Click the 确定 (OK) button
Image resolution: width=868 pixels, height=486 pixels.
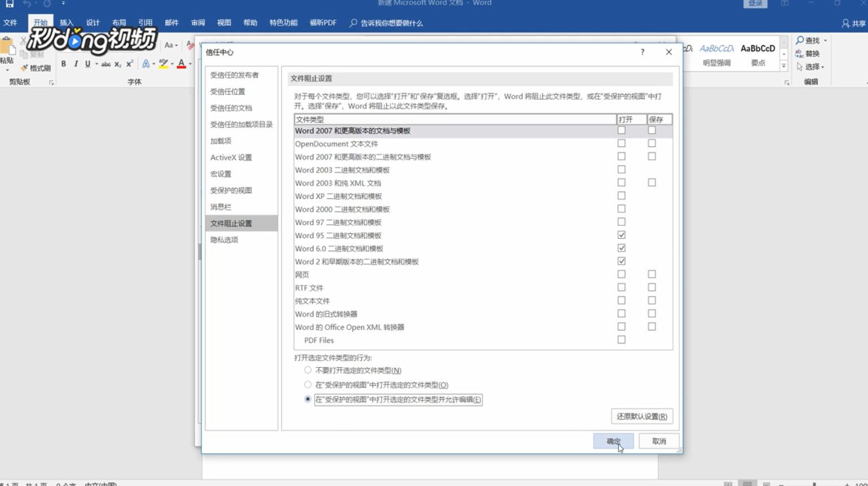[x=613, y=441]
